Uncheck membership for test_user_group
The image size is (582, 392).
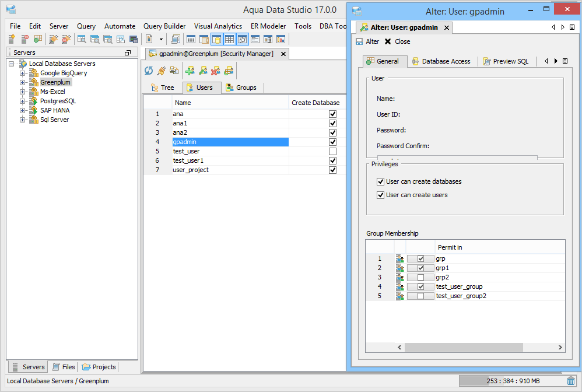click(x=420, y=286)
